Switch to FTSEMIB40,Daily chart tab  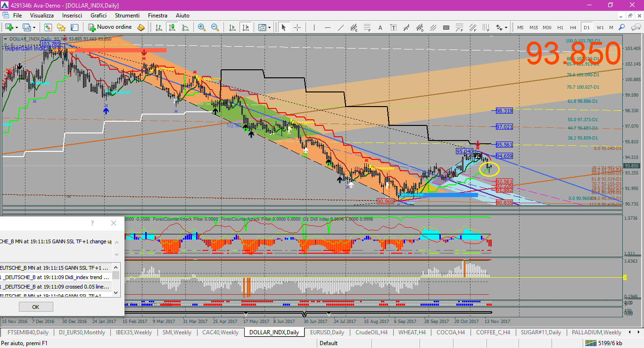pos(28,332)
